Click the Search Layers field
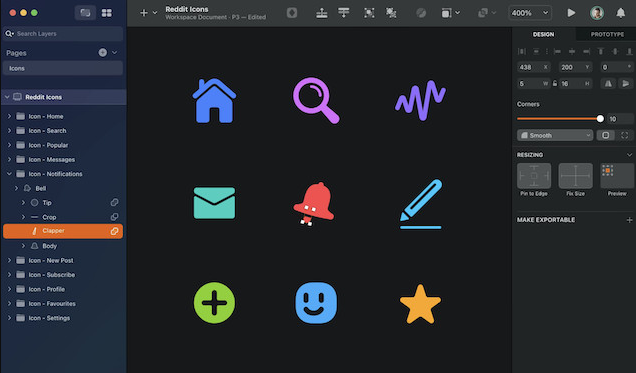This screenshot has width=636, height=373. point(63,34)
